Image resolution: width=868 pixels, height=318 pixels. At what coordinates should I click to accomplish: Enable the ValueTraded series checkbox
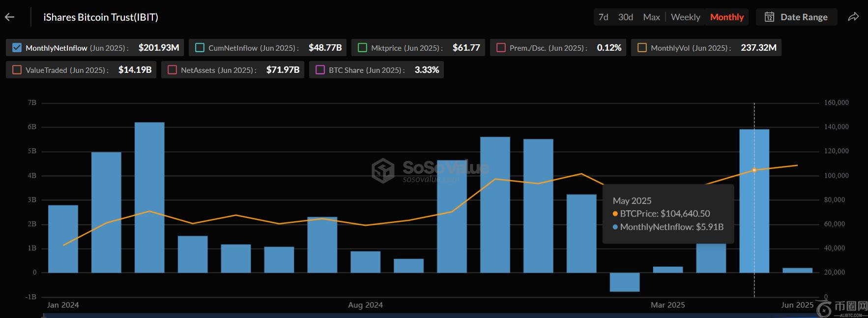click(x=17, y=70)
